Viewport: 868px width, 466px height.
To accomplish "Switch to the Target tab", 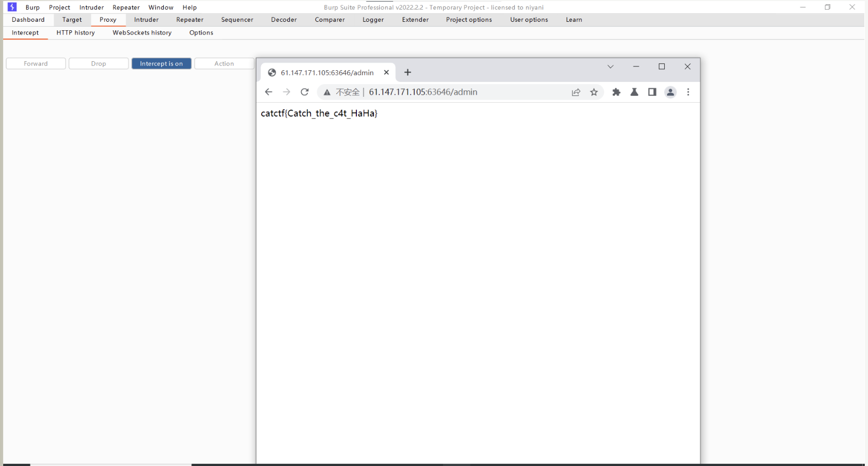I will click(x=72, y=20).
